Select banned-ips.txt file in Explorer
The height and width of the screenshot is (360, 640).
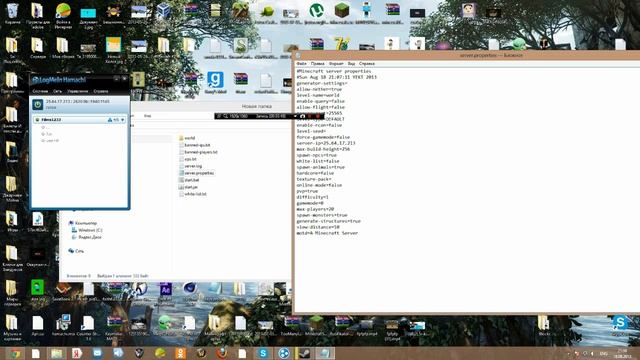195,145
